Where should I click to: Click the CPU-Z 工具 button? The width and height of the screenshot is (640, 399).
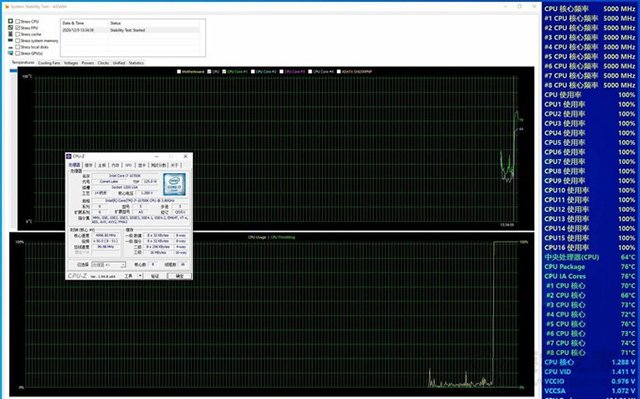click(129, 276)
